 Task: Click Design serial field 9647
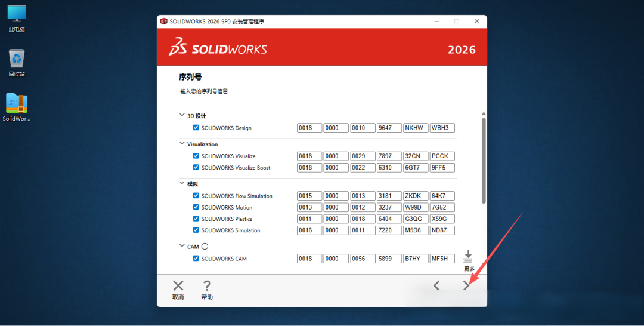389,128
